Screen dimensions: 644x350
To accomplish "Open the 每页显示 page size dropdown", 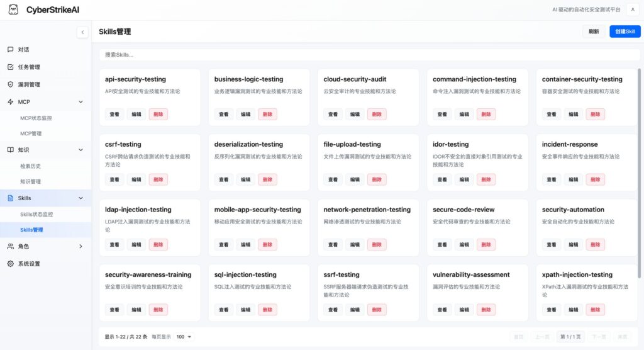I will coord(184,337).
